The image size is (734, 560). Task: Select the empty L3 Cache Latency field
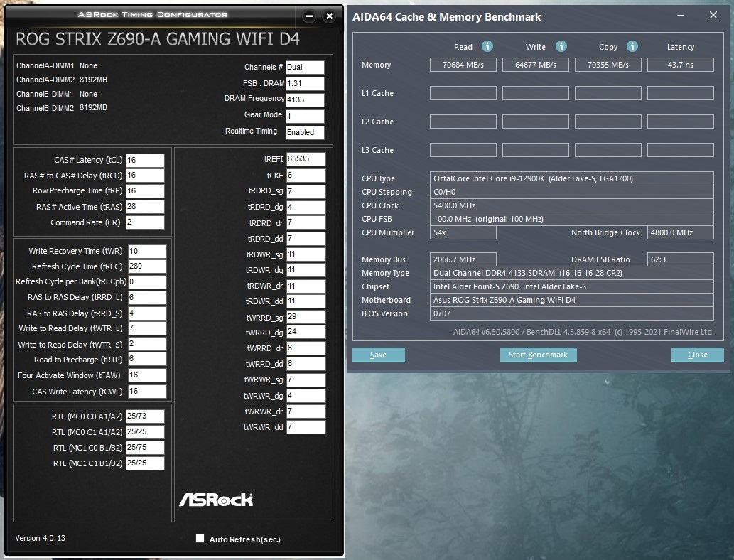point(681,150)
